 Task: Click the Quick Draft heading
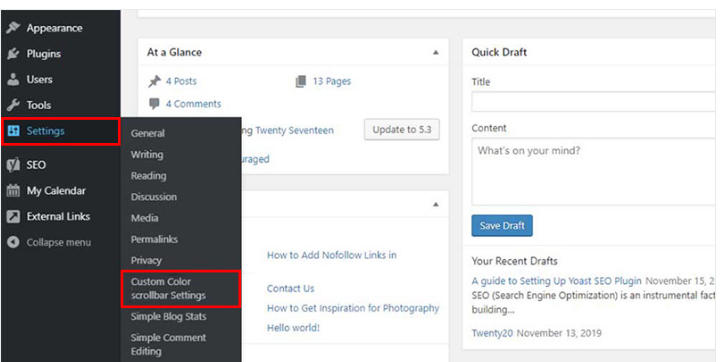click(499, 52)
